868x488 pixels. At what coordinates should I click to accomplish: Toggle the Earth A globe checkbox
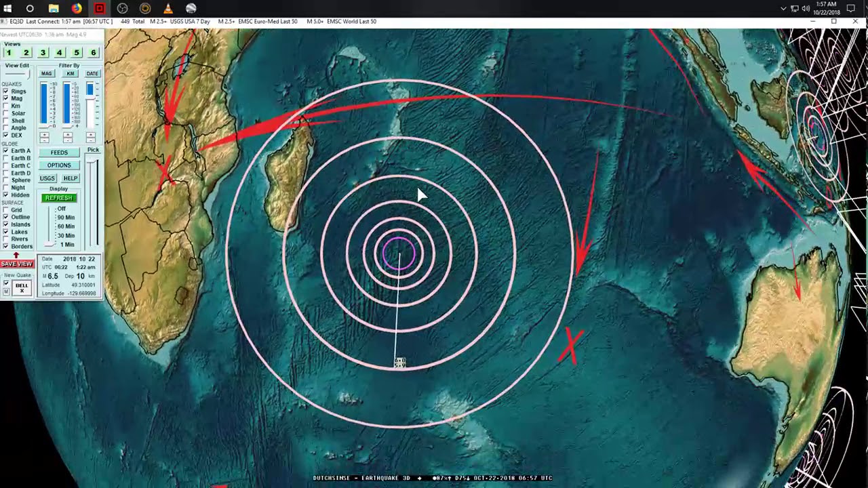point(6,150)
